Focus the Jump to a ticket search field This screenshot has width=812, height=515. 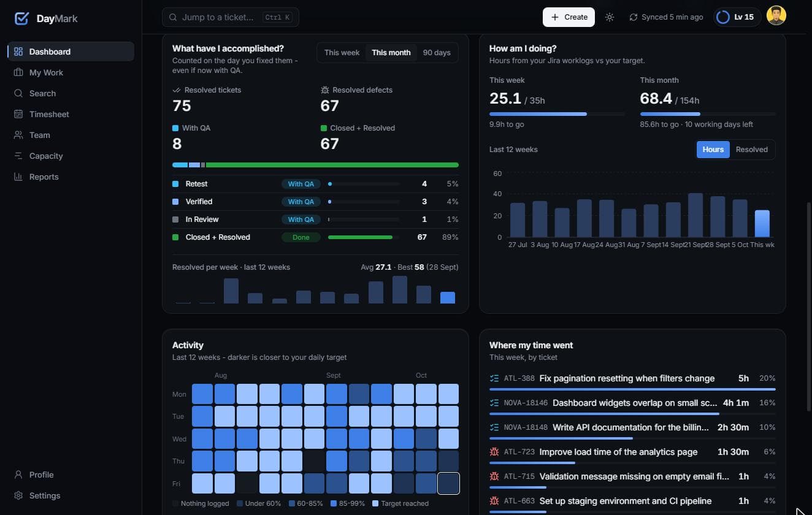point(231,17)
